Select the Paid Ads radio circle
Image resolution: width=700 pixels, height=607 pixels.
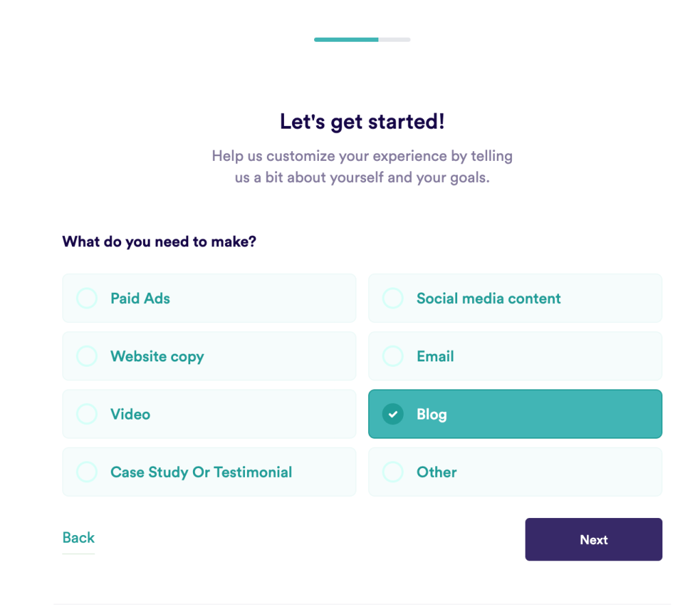pos(87,298)
